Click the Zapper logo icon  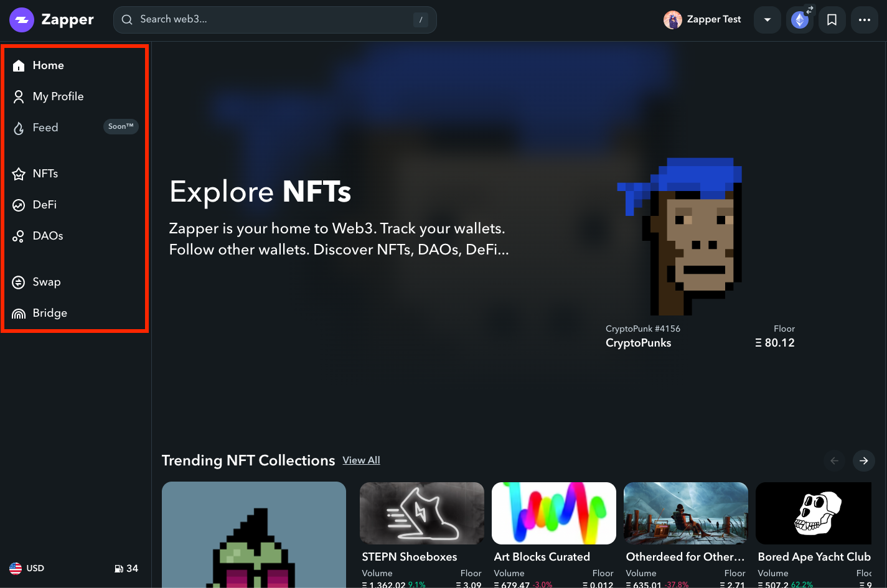pyautogui.click(x=22, y=20)
